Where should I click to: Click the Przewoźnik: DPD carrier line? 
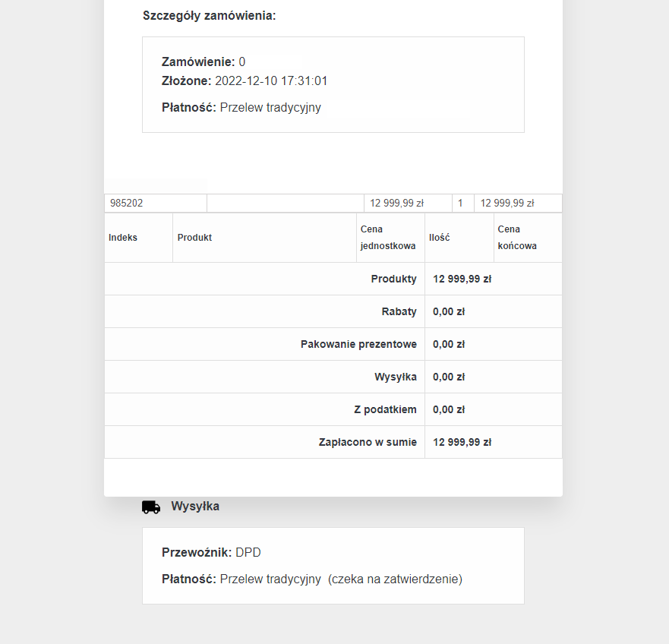tap(211, 552)
